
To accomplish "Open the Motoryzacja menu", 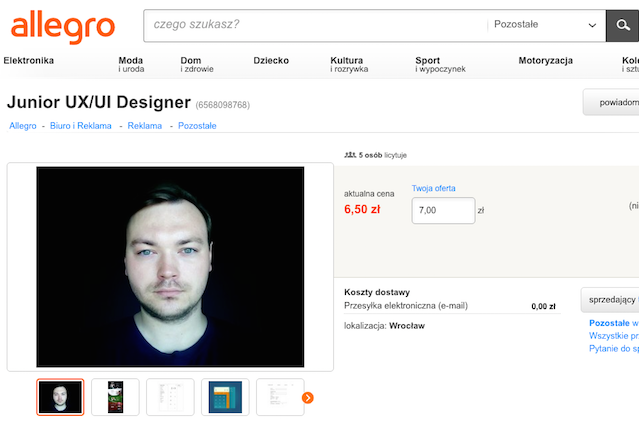I will click(545, 61).
